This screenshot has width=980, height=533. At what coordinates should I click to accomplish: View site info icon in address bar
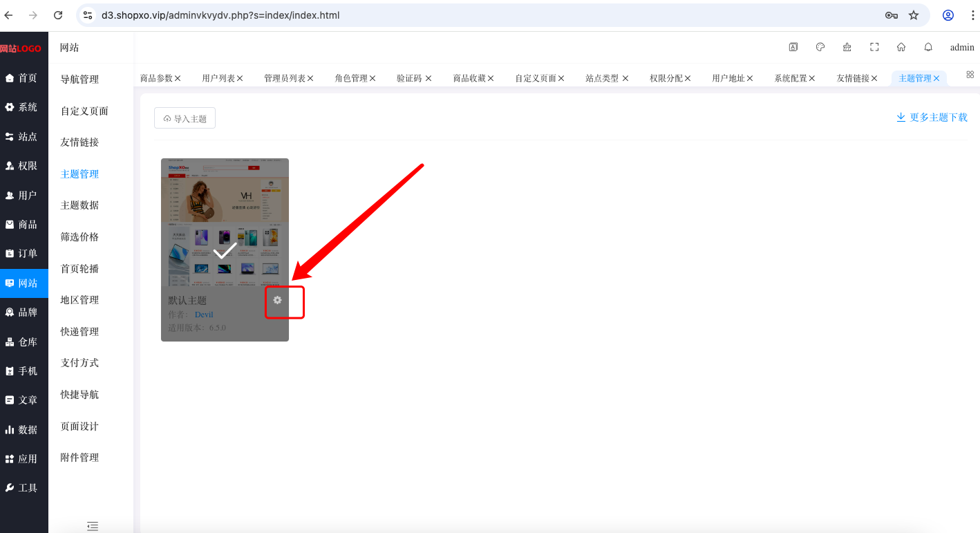[87, 15]
